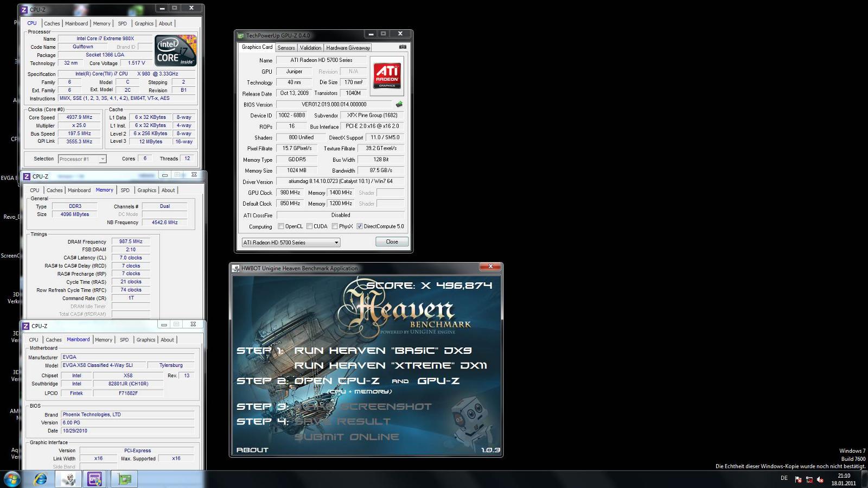This screenshot has width=868, height=488.
Task: Switch to the HWBOT robot app in the taskbar
Action: (x=68, y=479)
